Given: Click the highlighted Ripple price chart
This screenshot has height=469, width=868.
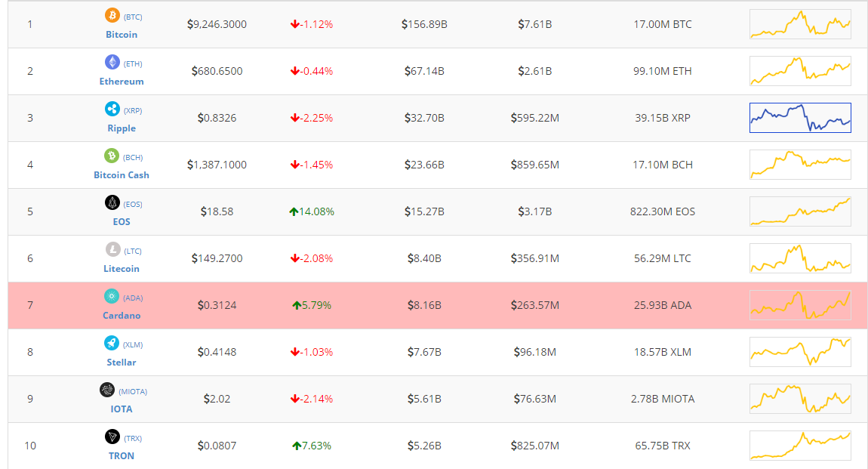Looking at the screenshot, I should coord(800,118).
